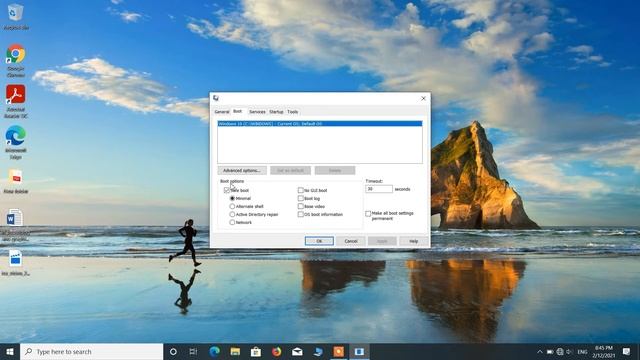640x360 pixels.
Task: Launch Firefox from the taskbar
Action: [x=276, y=351]
